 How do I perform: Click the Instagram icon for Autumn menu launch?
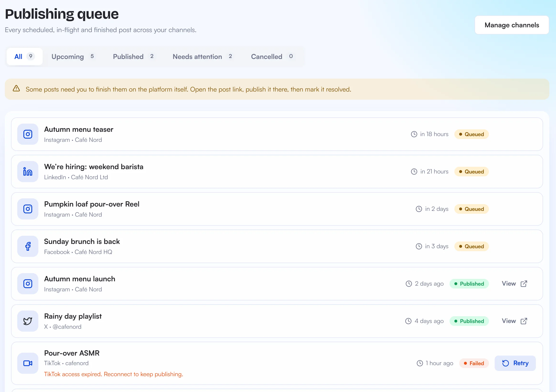click(x=28, y=284)
